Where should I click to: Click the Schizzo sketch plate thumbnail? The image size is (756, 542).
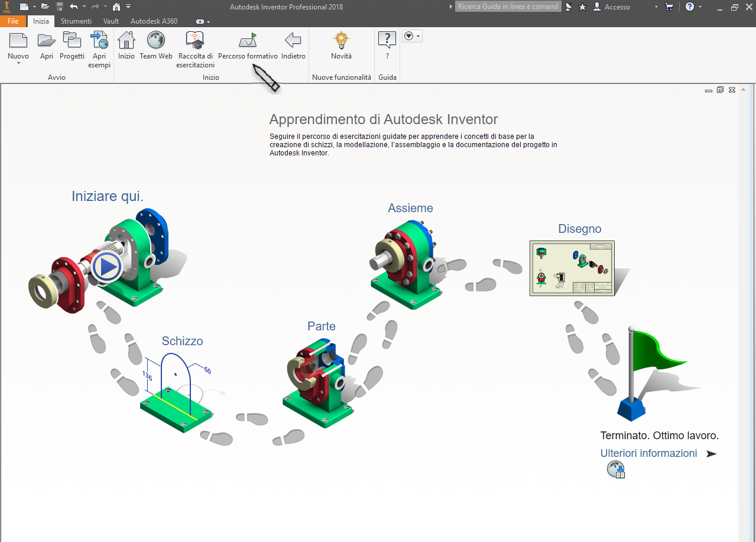(x=177, y=393)
